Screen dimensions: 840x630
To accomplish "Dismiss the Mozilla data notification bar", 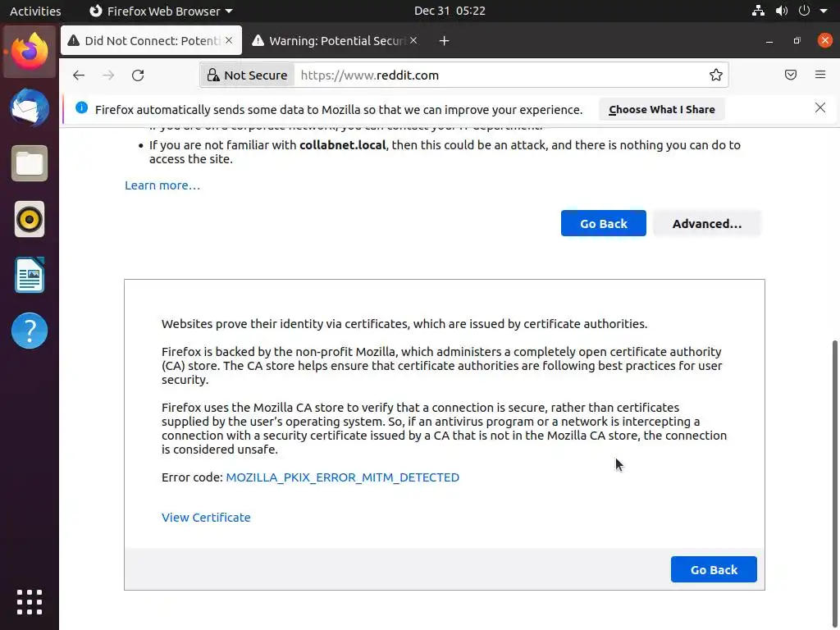I will 820,107.
